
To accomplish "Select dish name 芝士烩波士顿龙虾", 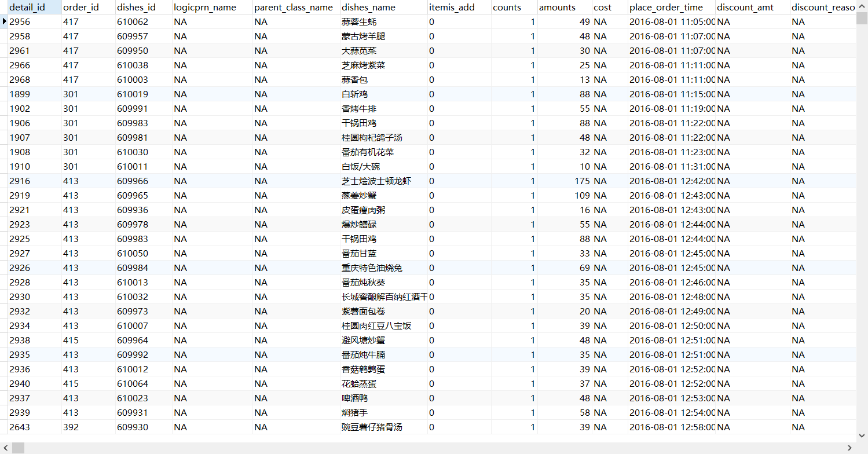I will pyautogui.click(x=376, y=181).
